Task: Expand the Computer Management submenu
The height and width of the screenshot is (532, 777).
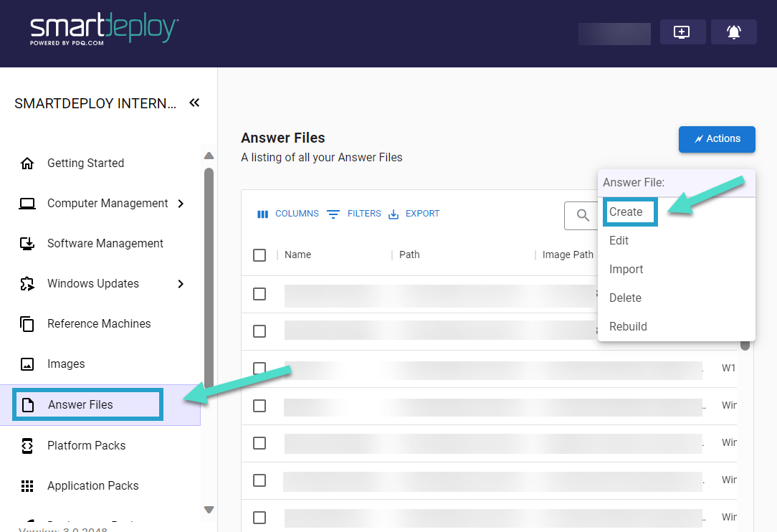Action: coord(181,204)
